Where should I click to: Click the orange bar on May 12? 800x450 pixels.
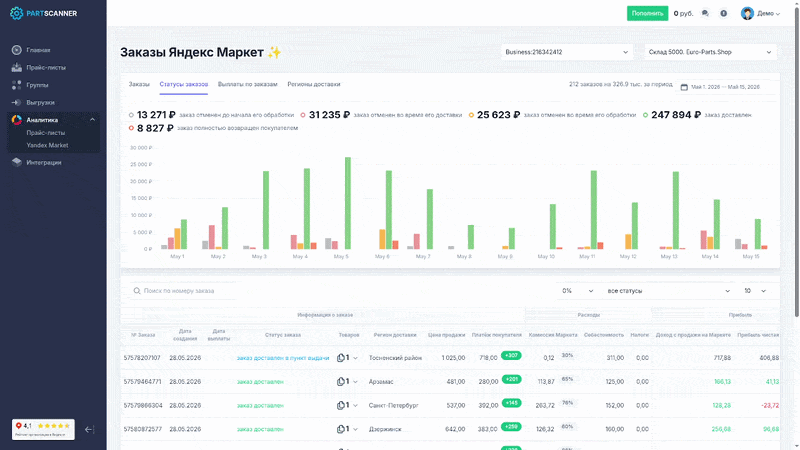click(628, 242)
